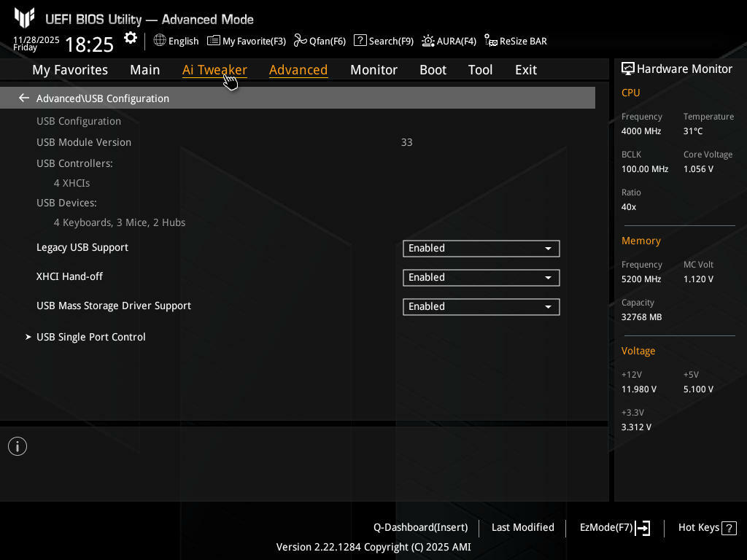Click the globe icon for English language

(x=160, y=41)
